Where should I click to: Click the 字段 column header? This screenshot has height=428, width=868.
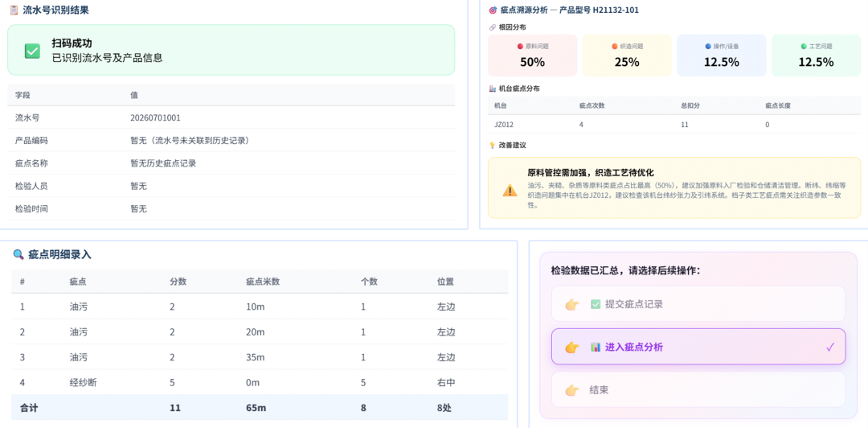[x=23, y=96]
